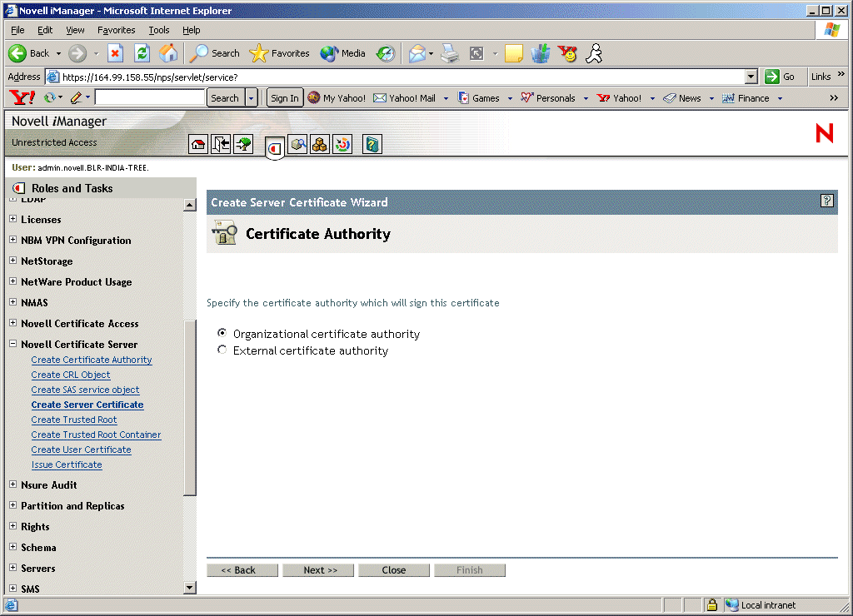The width and height of the screenshot is (853, 616).
Task: Expand the Licenses role
Action: point(13,219)
